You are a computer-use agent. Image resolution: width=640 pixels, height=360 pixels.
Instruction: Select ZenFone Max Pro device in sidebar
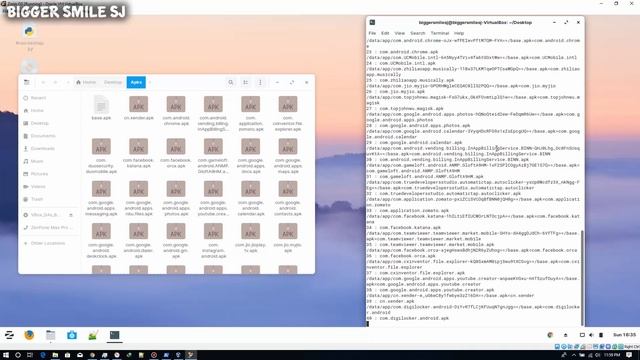pyautogui.click(x=49, y=227)
